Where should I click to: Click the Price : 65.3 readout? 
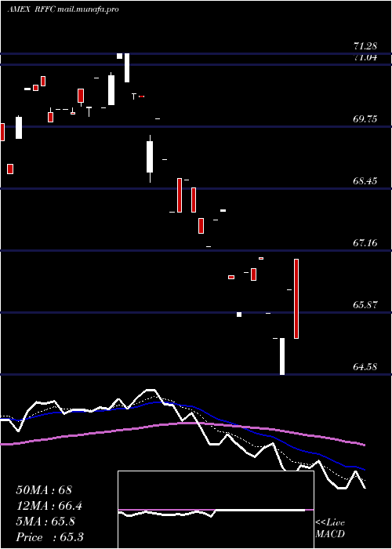coord(50,537)
